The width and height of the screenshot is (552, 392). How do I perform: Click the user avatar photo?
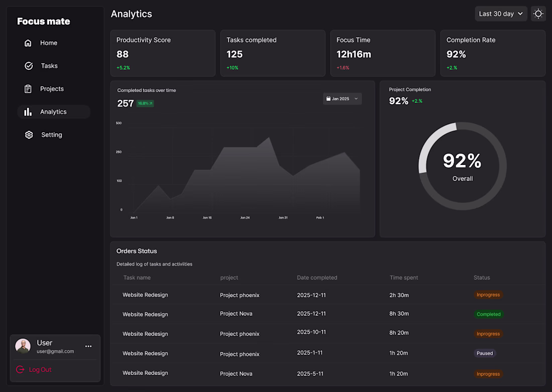[23, 346]
